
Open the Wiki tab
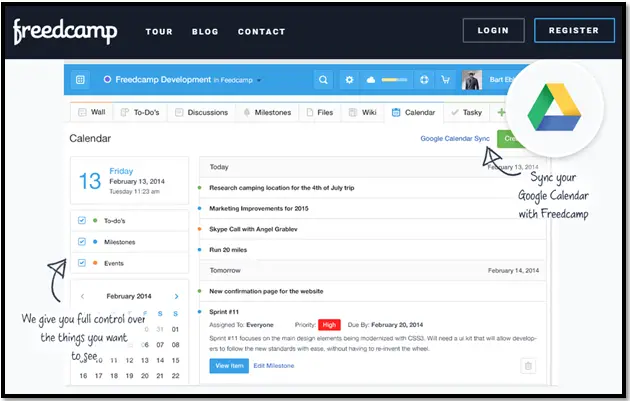coord(362,112)
